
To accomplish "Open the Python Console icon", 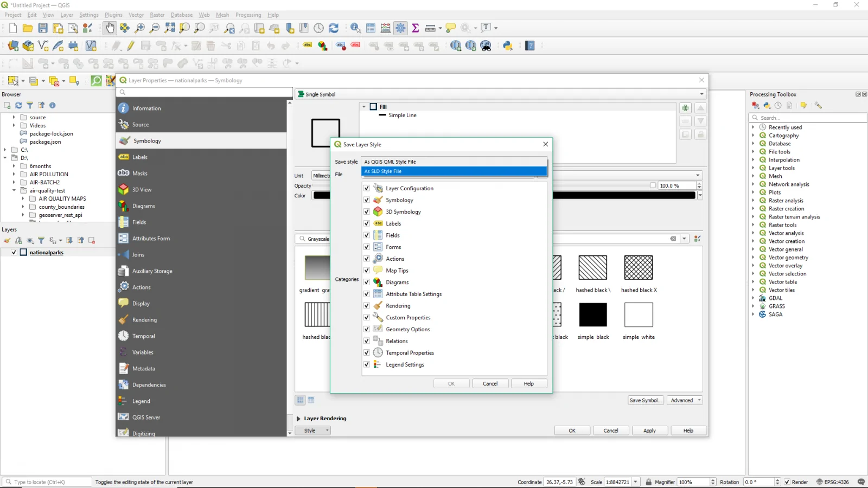I will [508, 46].
